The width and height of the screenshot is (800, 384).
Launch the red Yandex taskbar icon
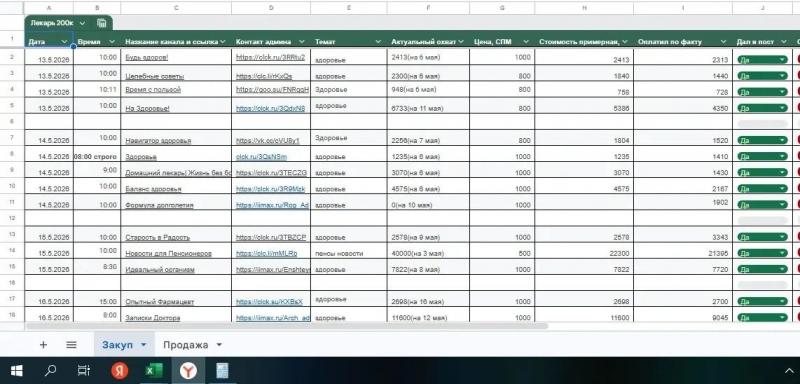click(x=119, y=371)
